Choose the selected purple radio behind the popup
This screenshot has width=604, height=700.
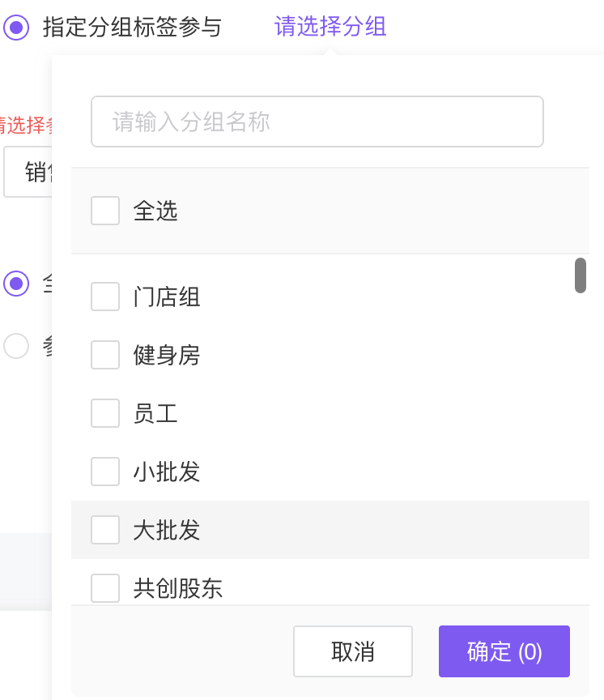[x=15, y=284]
